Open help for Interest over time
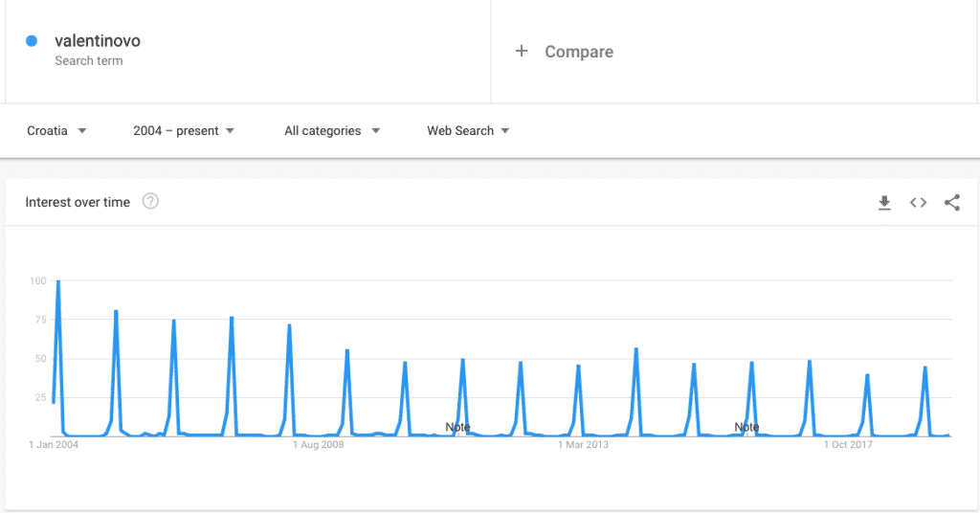This screenshot has width=980, height=513. [150, 202]
